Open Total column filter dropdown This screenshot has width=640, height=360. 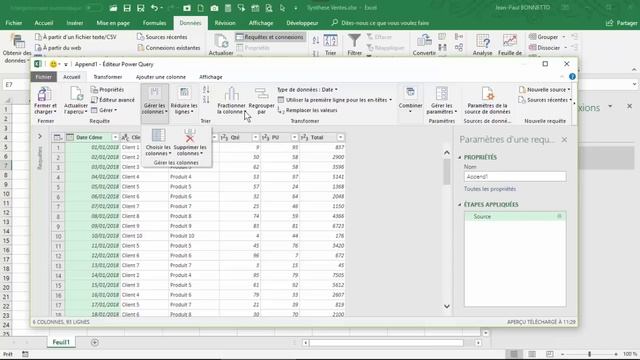click(340, 138)
